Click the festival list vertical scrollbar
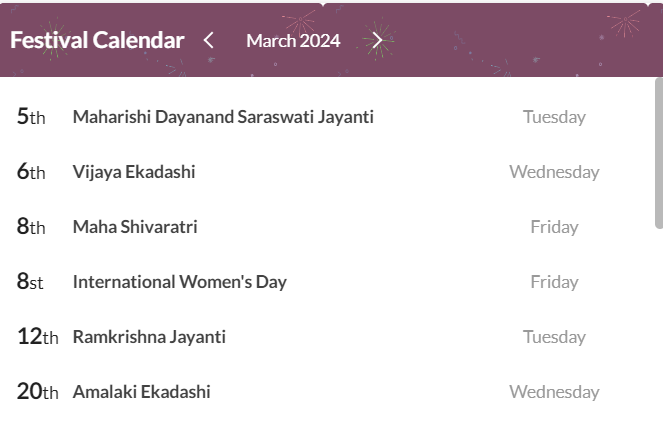Viewport: 663px width, 425px height. coord(658,152)
